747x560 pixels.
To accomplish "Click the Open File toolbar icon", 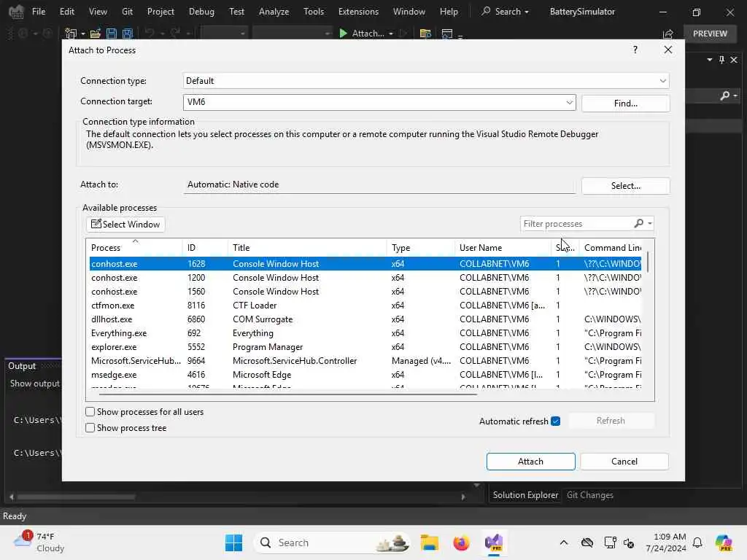I will coord(96,34).
